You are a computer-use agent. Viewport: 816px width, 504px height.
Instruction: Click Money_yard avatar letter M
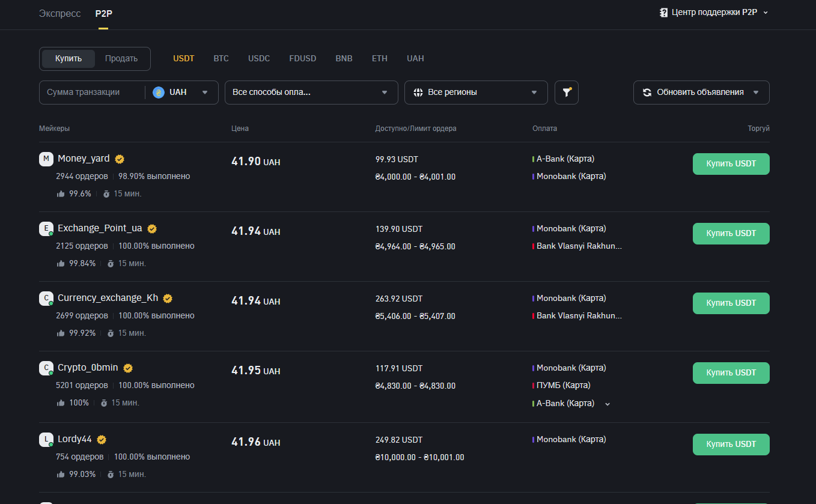point(46,159)
